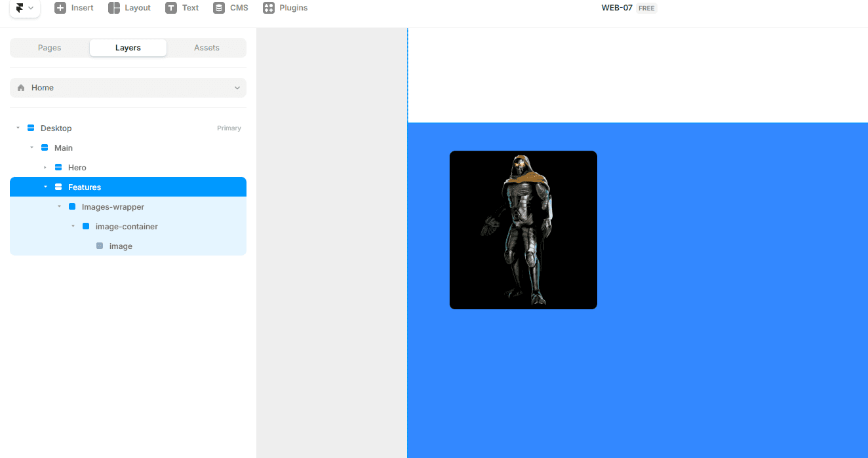Click the Primary breakpoint label
This screenshot has width=868, height=458.
pos(229,128)
